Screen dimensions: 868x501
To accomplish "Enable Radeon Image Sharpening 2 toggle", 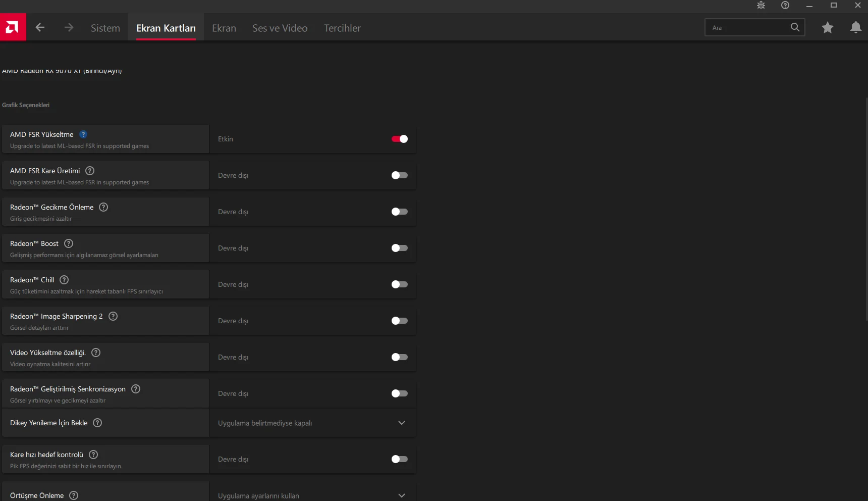I will pyautogui.click(x=400, y=321).
